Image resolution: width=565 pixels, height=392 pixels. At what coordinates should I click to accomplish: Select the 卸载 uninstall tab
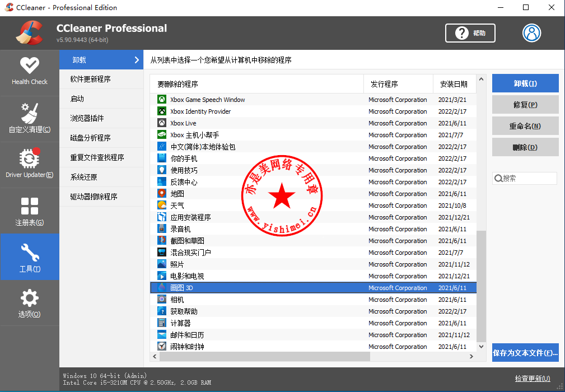pyautogui.click(x=101, y=60)
